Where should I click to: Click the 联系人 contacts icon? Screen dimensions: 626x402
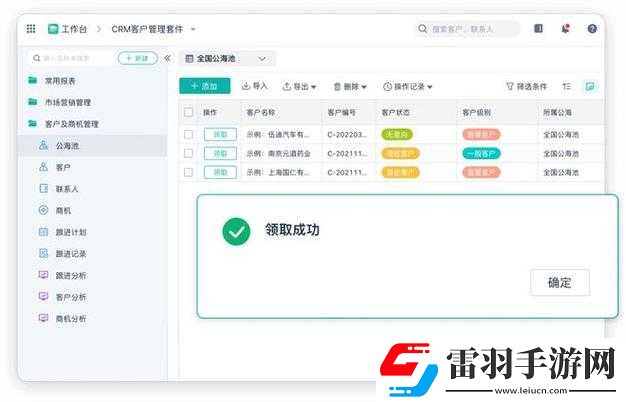pos(44,188)
